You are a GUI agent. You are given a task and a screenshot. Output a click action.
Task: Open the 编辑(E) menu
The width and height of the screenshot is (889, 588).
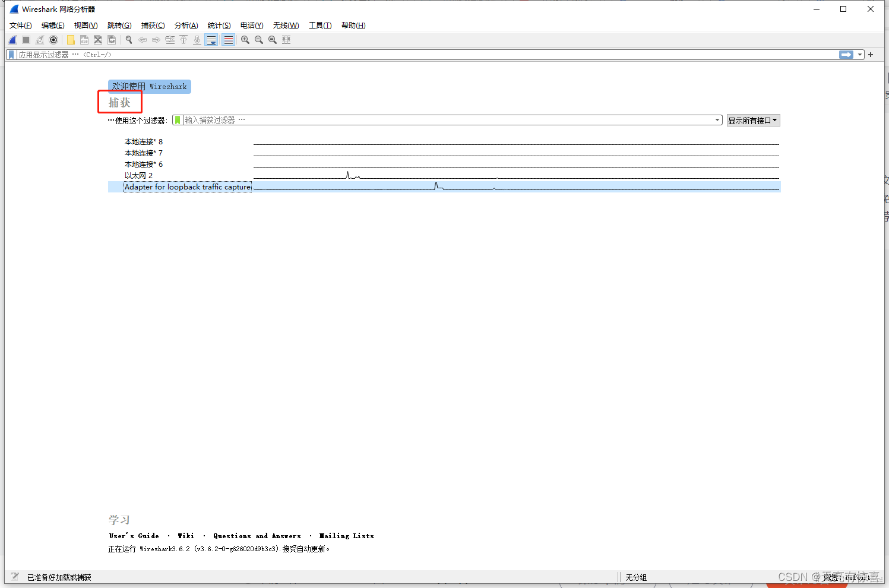tap(53, 26)
